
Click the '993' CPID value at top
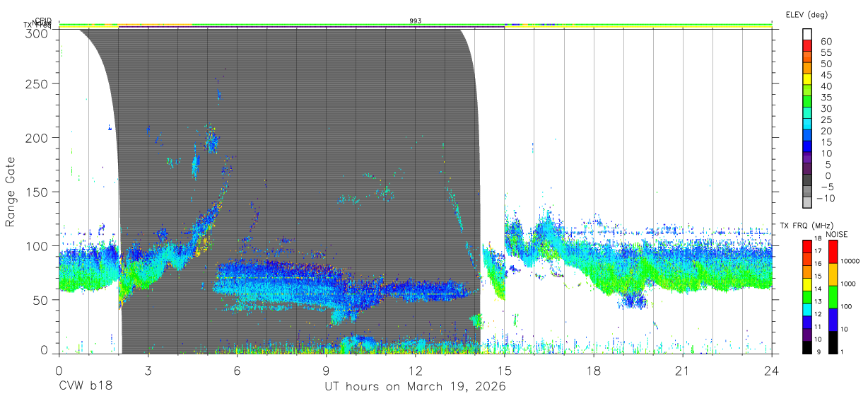(x=416, y=21)
